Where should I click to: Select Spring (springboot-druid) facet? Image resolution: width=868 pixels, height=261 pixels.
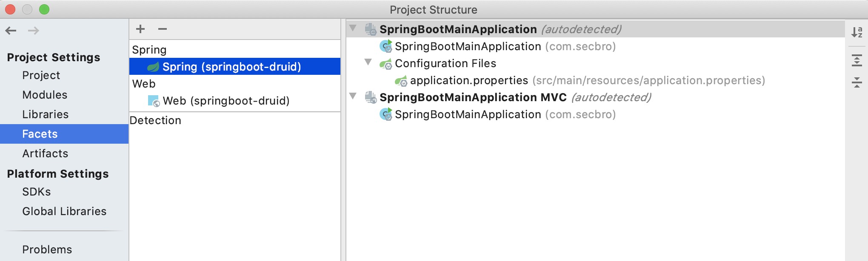[x=235, y=67]
